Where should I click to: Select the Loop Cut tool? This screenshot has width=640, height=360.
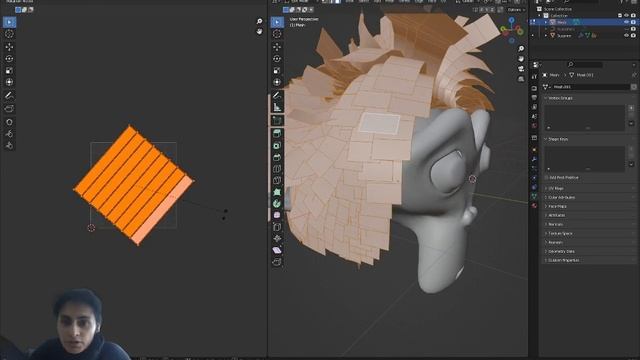coord(277,169)
